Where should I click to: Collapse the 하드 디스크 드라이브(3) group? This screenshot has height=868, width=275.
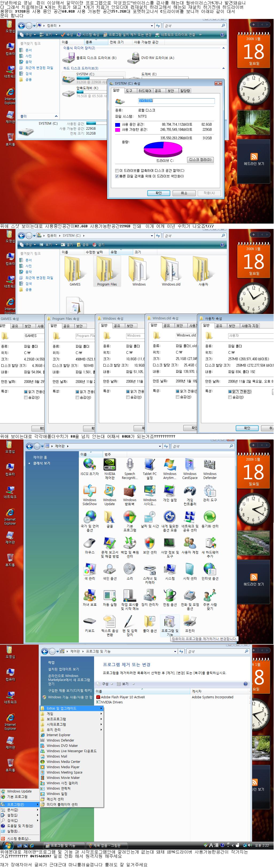[223, 68]
